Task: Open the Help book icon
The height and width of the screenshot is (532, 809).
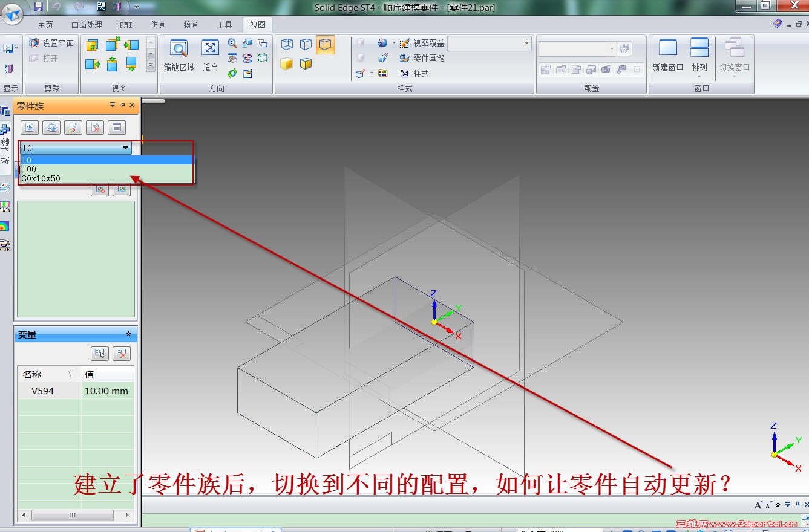Action: coord(778,24)
